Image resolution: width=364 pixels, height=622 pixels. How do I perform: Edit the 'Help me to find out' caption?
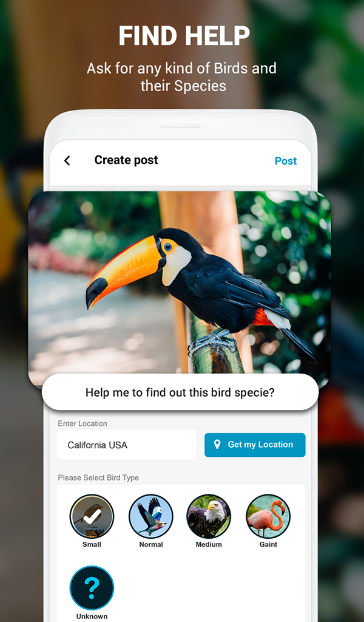click(180, 392)
